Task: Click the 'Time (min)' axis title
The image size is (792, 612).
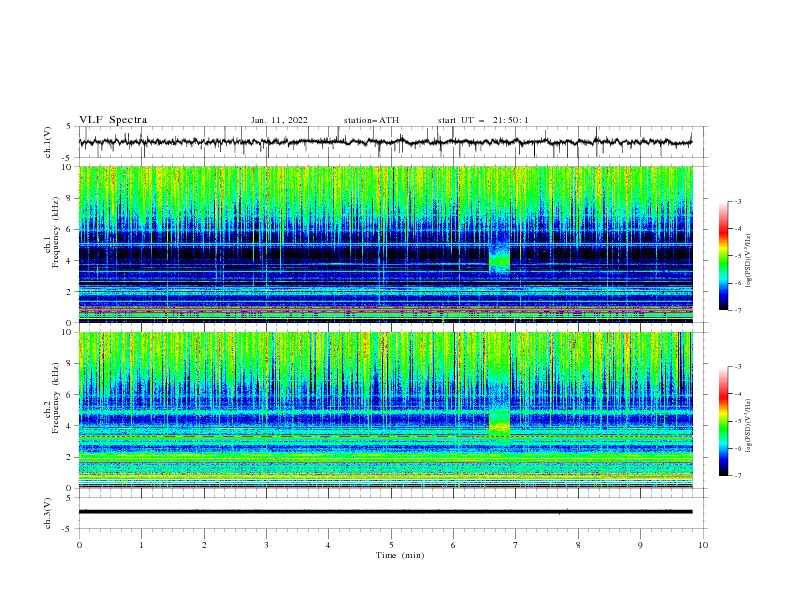Action: (x=400, y=555)
